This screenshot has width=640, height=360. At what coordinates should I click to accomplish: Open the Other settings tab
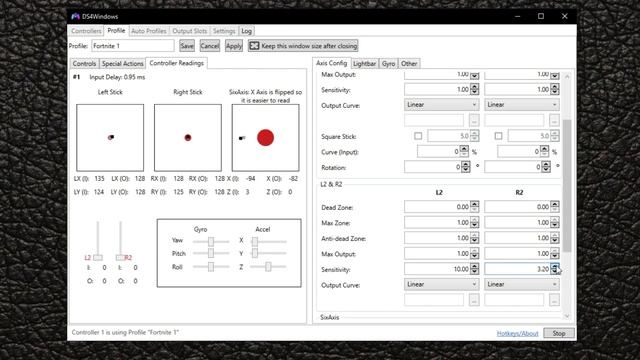tap(409, 64)
